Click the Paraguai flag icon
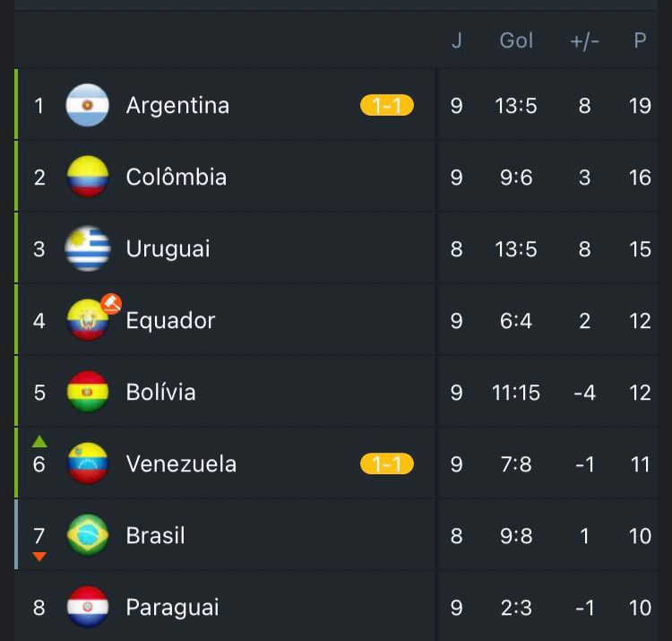The image size is (672, 641). point(88,608)
